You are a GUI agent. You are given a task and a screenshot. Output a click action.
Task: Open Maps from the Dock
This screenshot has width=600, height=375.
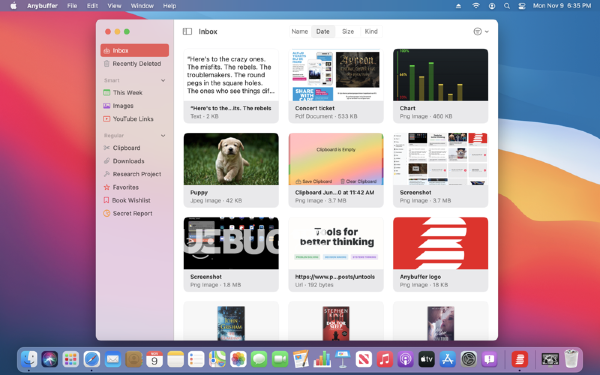click(x=217, y=359)
